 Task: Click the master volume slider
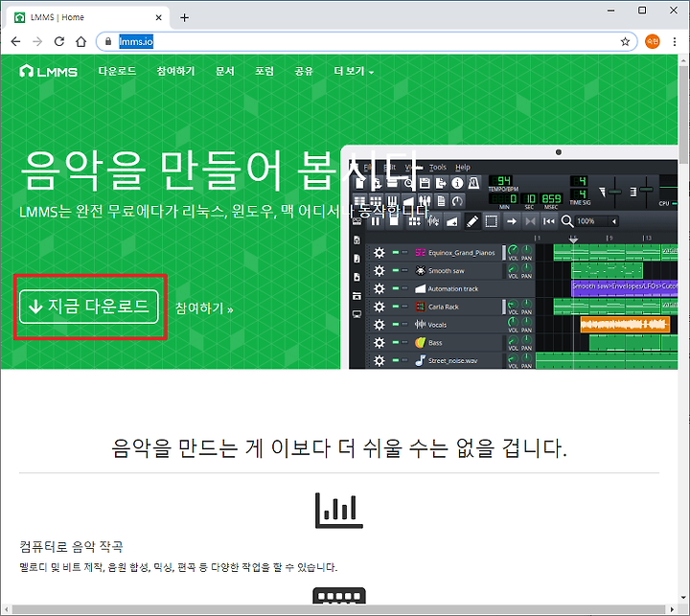pyautogui.click(x=614, y=192)
